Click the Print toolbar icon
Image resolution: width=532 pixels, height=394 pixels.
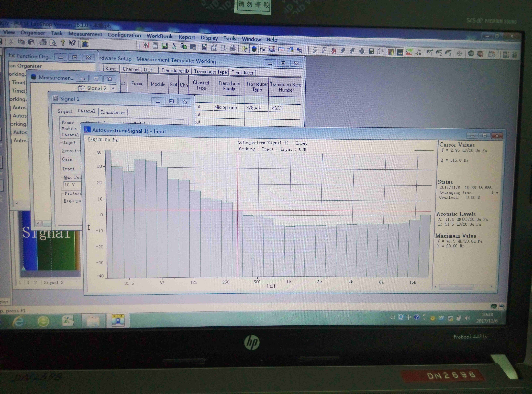click(x=43, y=42)
